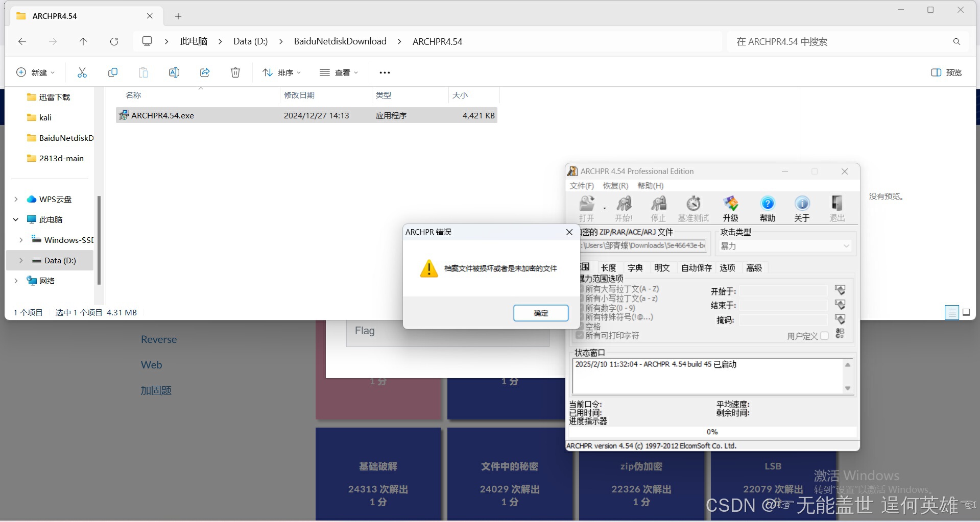Click the Explorer Up arrow
Screen dimensions: 980x522
pyautogui.click(x=83, y=41)
